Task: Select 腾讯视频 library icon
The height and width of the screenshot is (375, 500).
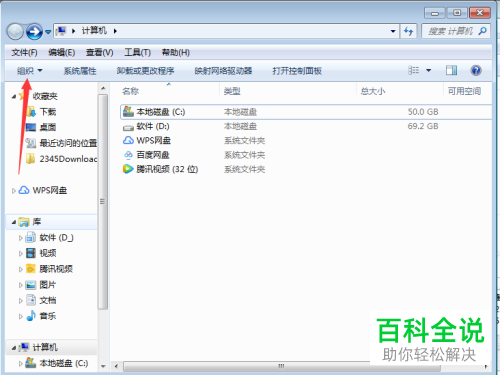Action: [x=31, y=269]
